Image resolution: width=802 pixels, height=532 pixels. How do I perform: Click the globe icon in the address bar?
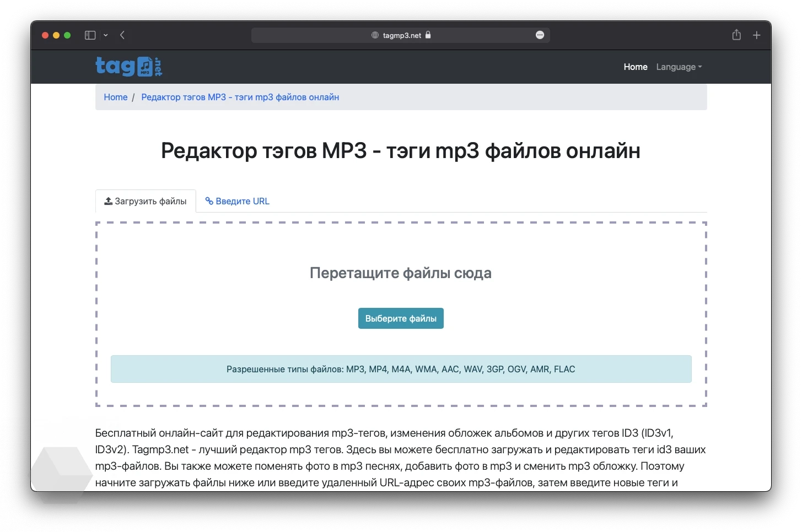(x=375, y=35)
